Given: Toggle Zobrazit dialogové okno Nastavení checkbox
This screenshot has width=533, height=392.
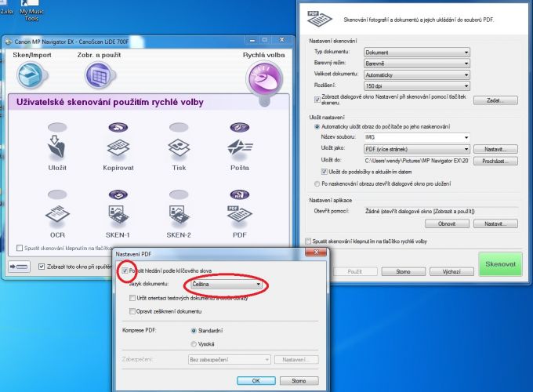Looking at the screenshot, I should coord(317,100).
